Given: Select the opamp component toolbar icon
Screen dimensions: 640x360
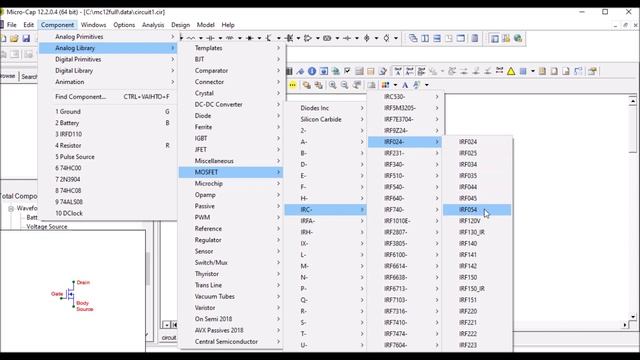Looking at the screenshot, I should 308,38.
